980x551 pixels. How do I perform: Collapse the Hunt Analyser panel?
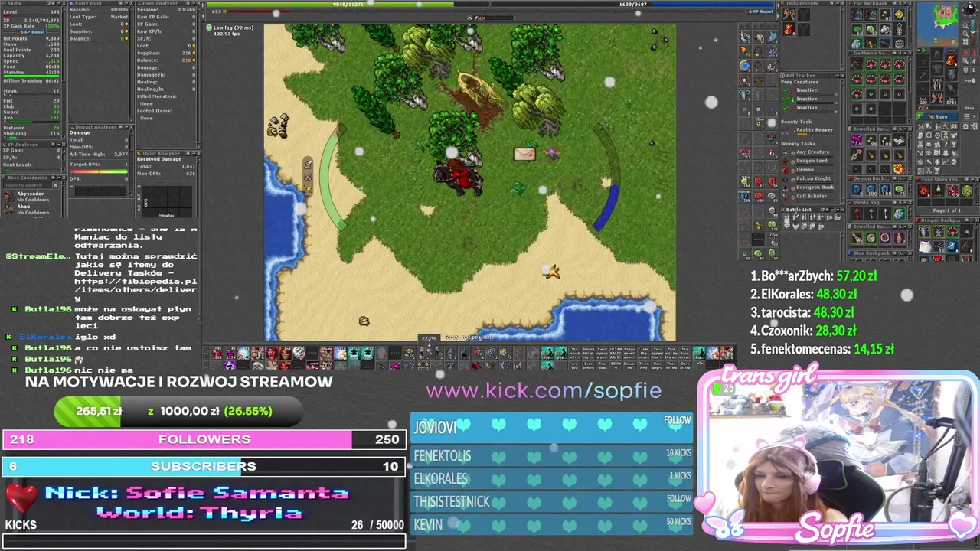point(192,3)
